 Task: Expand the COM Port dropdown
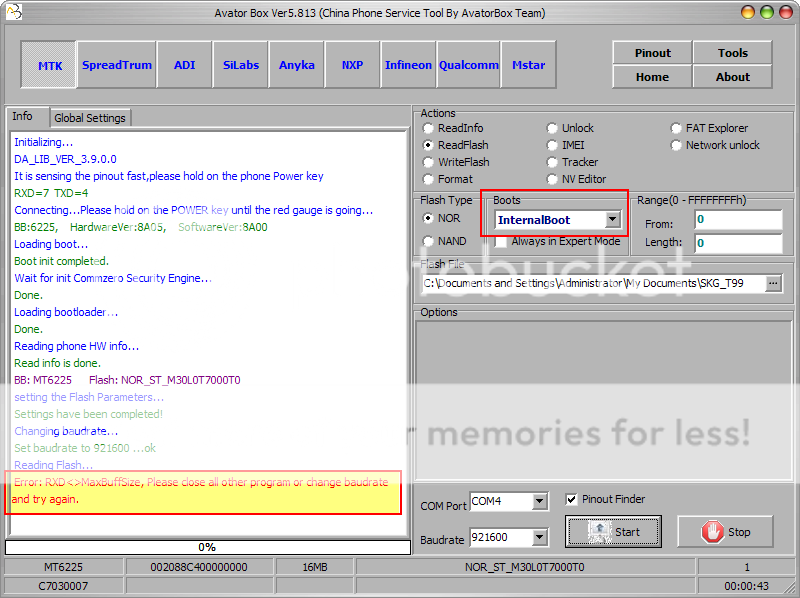539,502
